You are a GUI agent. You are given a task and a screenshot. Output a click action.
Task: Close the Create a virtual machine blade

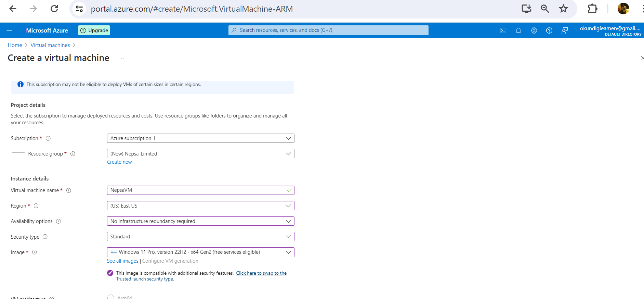(x=642, y=58)
